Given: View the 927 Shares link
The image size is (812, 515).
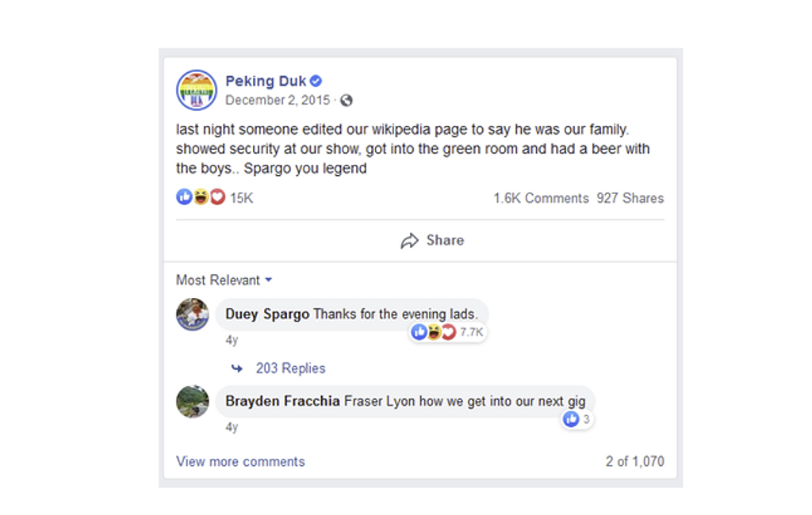Looking at the screenshot, I should pyautogui.click(x=630, y=198).
